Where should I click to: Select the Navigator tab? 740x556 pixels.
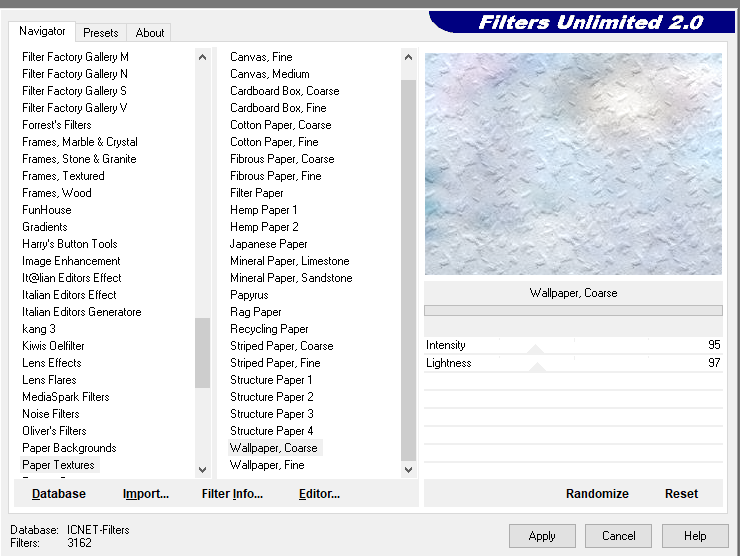(43, 32)
